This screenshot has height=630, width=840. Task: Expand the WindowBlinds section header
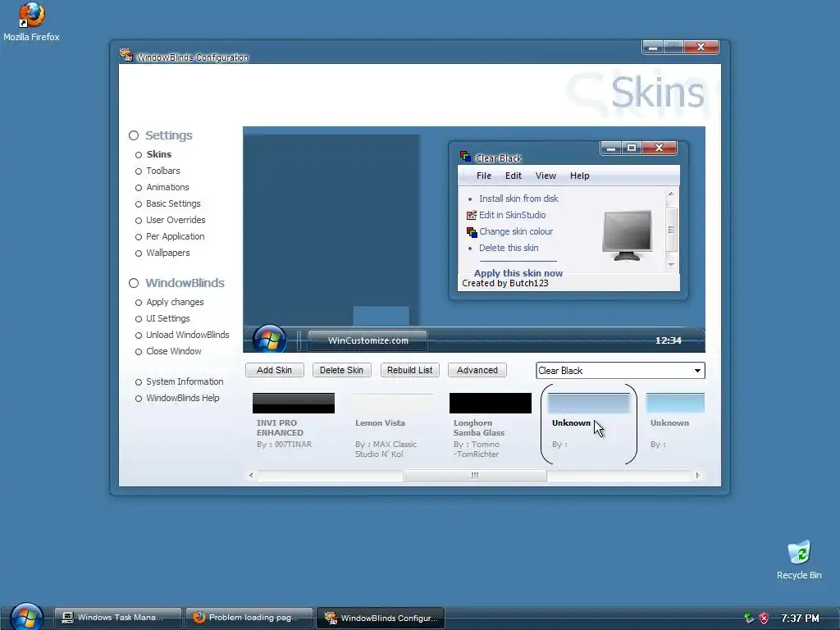[177, 283]
